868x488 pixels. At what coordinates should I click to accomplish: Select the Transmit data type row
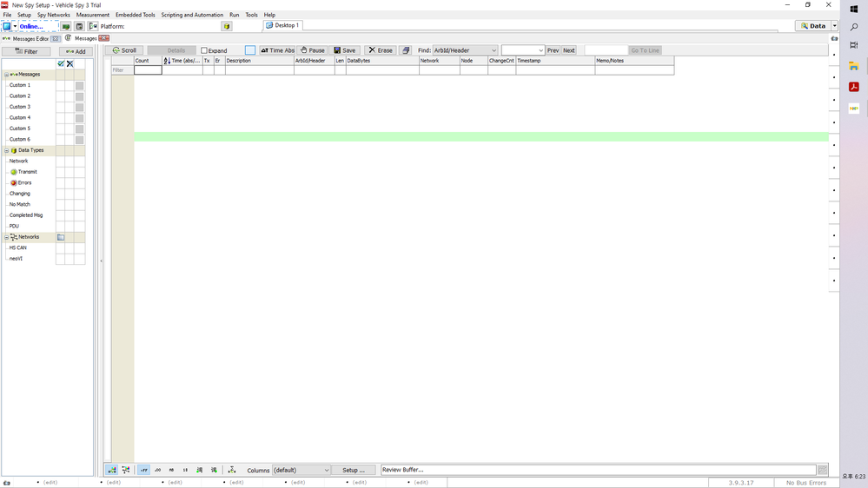point(27,172)
